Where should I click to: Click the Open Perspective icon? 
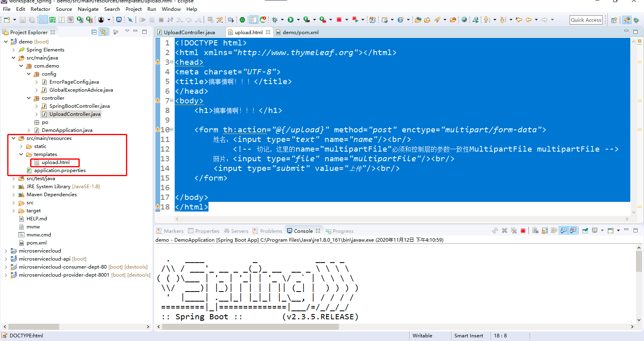[x=614, y=20]
